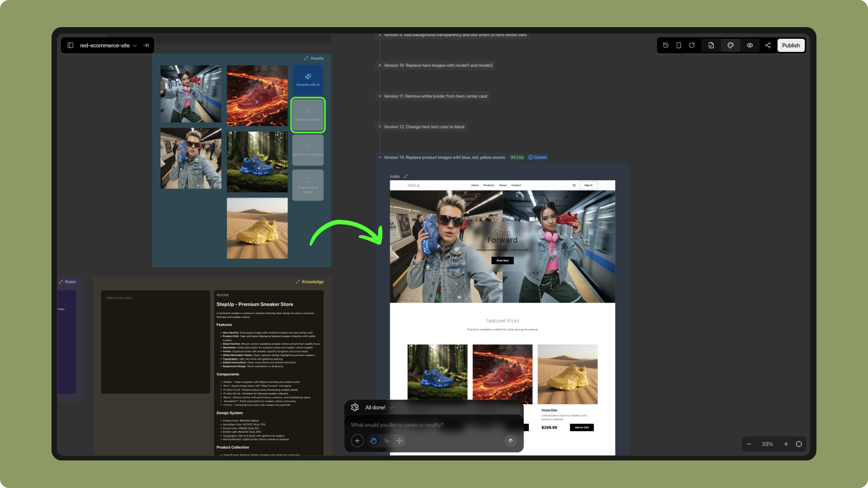Click Contact in the preview navigation
The width and height of the screenshot is (868, 488).
pos(516,185)
